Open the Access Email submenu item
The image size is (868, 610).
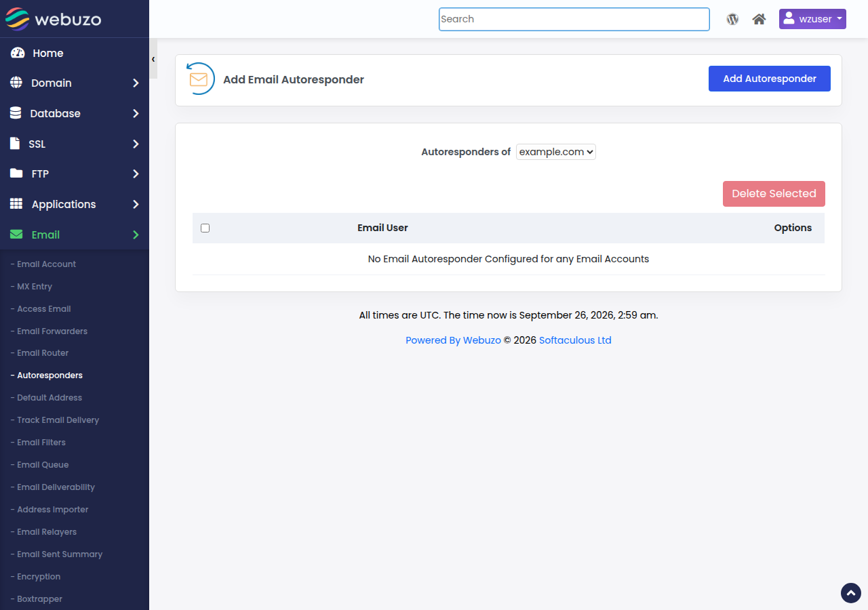pos(41,309)
